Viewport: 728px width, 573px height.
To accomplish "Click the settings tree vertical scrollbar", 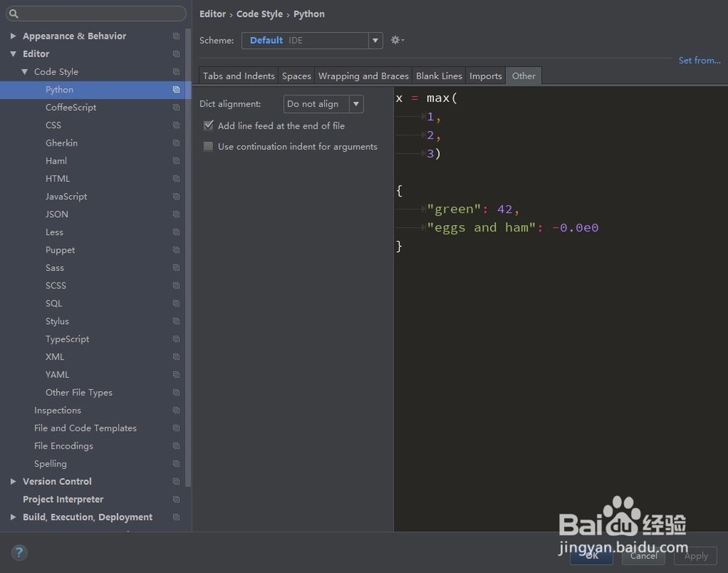I will coord(188,258).
